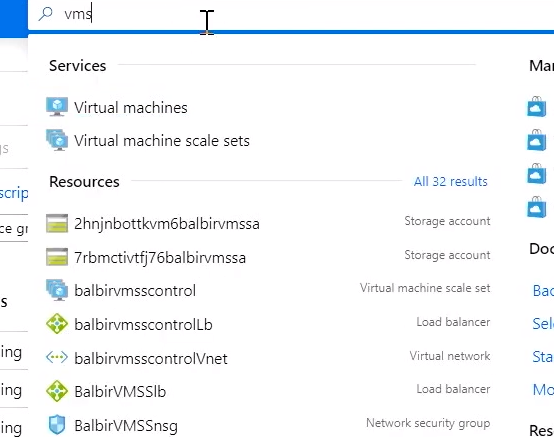Click fourth Marketplace bag icon
The image size is (554, 437).
[x=537, y=207]
